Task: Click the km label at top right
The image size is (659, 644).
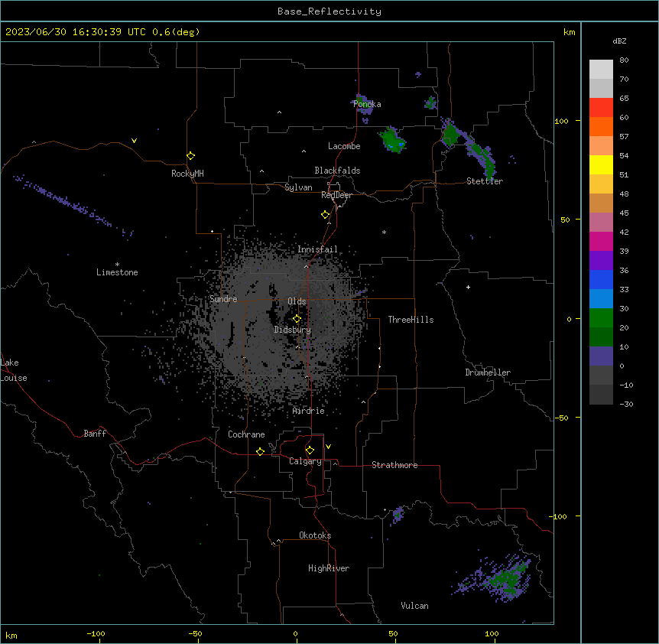Action: pos(569,32)
